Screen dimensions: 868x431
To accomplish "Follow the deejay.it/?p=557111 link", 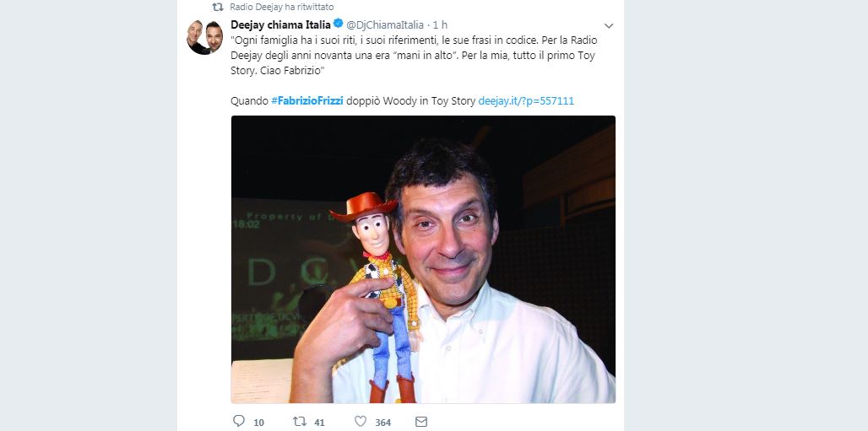I will [526, 100].
